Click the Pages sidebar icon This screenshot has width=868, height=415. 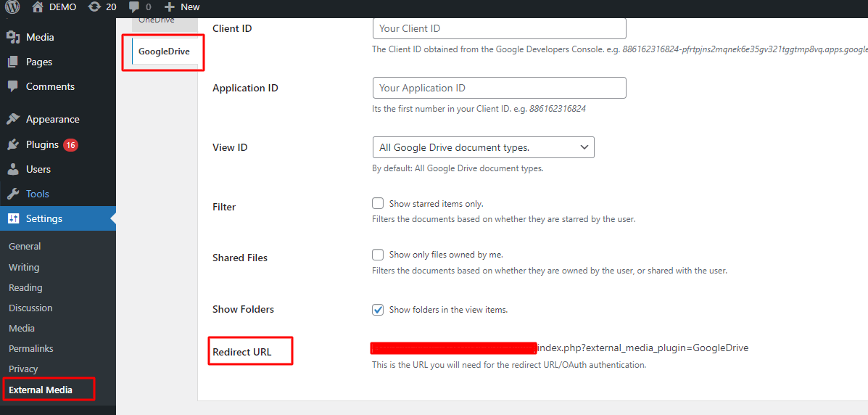pos(13,62)
